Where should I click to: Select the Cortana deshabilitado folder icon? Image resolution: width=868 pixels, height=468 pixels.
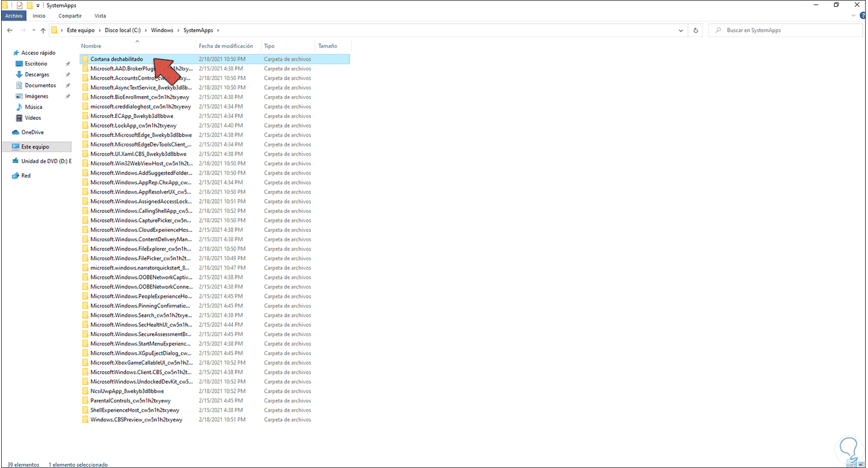click(84, 58)
